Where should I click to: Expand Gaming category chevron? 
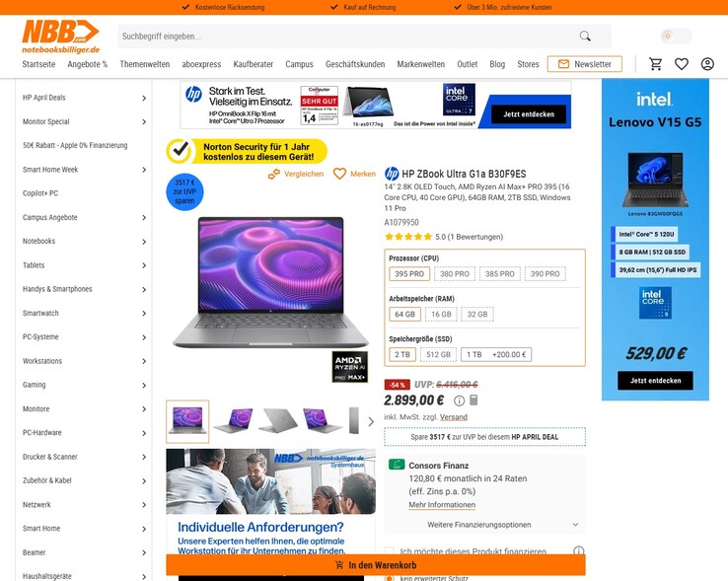144,385
